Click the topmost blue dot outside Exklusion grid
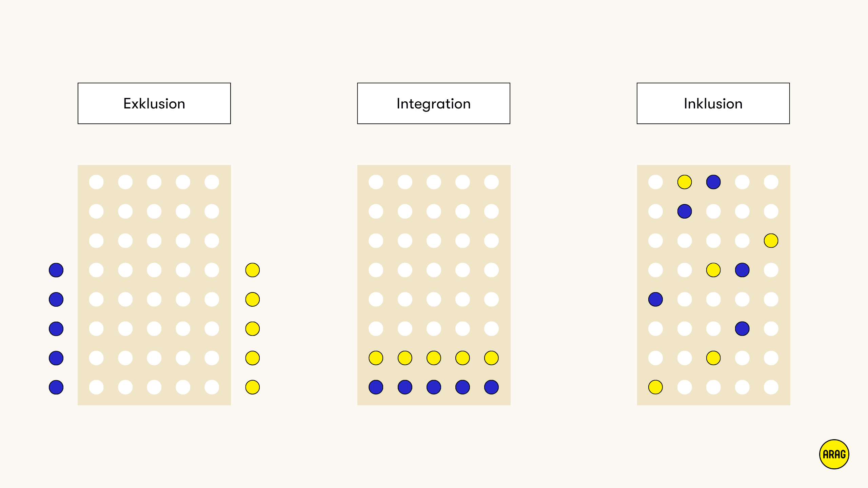Viewport: 868px width, 488px height. [56, 270]
